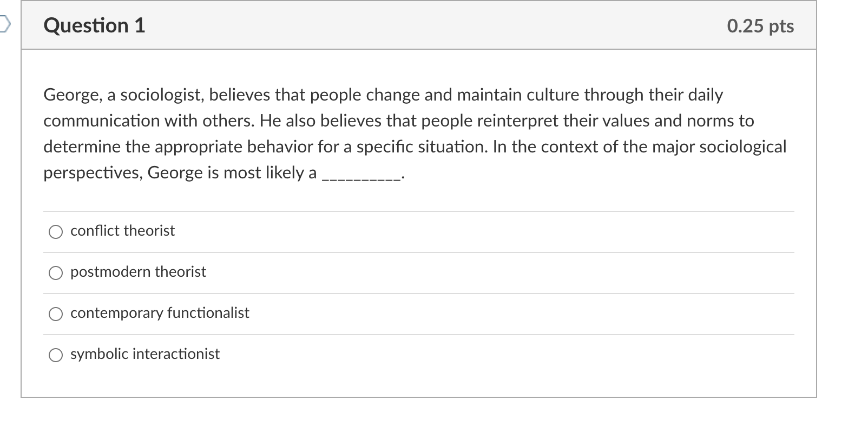Click the 'symbolic interactionist' answer label
Image resolution: width=868 pixels, height=440 pixels.
[x=145, y=354]
